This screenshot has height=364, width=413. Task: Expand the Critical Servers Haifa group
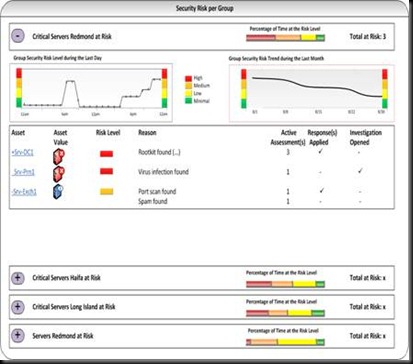pyautogui.click(x=18, y=278)
